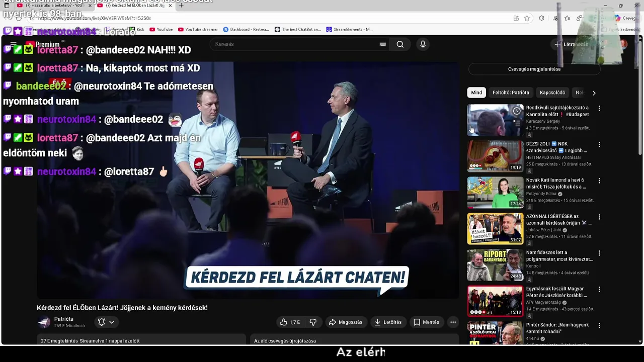Add Rendkívüli sajtótájékoztató thumbnail to queue
This screenshot has height=362, width=644.
pyautogui.click(x=517, y=122)
